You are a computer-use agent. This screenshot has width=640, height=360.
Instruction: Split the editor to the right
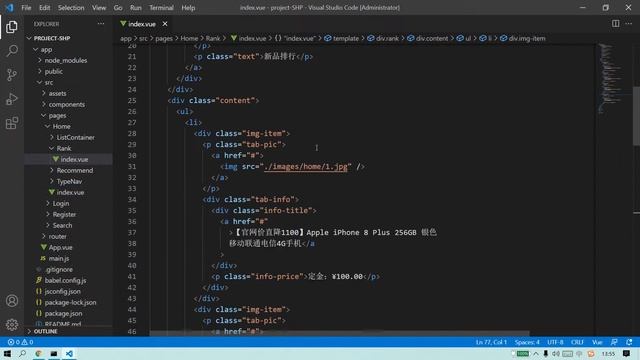tap(615, 24)
